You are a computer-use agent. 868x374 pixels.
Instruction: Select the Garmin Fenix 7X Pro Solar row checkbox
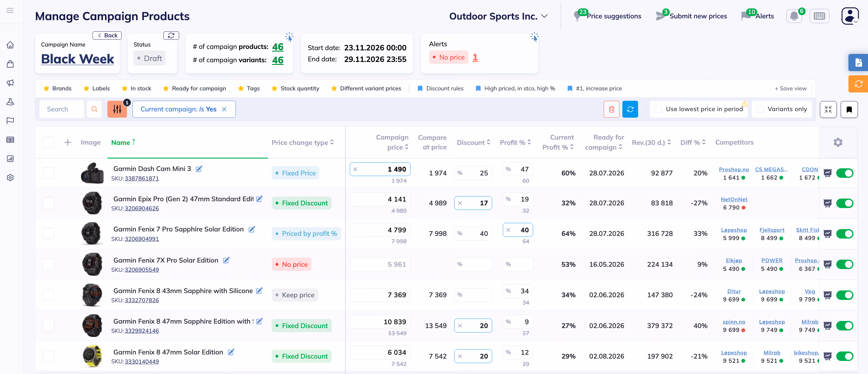pyautogui.click(x=49, y=264)
